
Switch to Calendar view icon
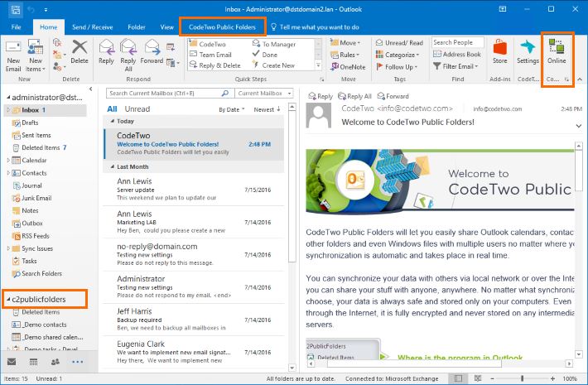33,362
